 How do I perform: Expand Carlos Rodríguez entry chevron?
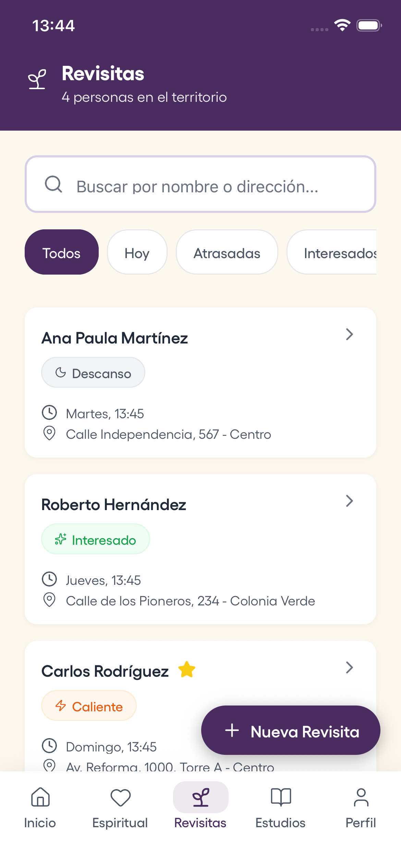[349, 667]
